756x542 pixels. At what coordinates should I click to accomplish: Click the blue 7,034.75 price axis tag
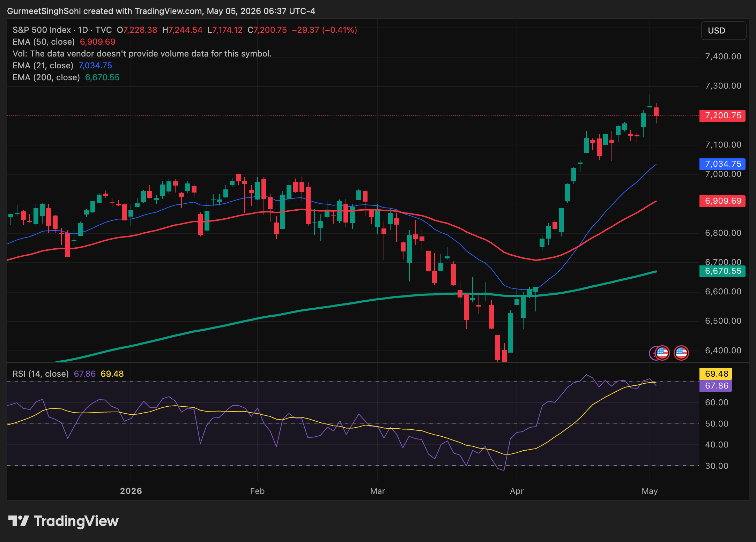pyautogui.click(x=722, y=164)
